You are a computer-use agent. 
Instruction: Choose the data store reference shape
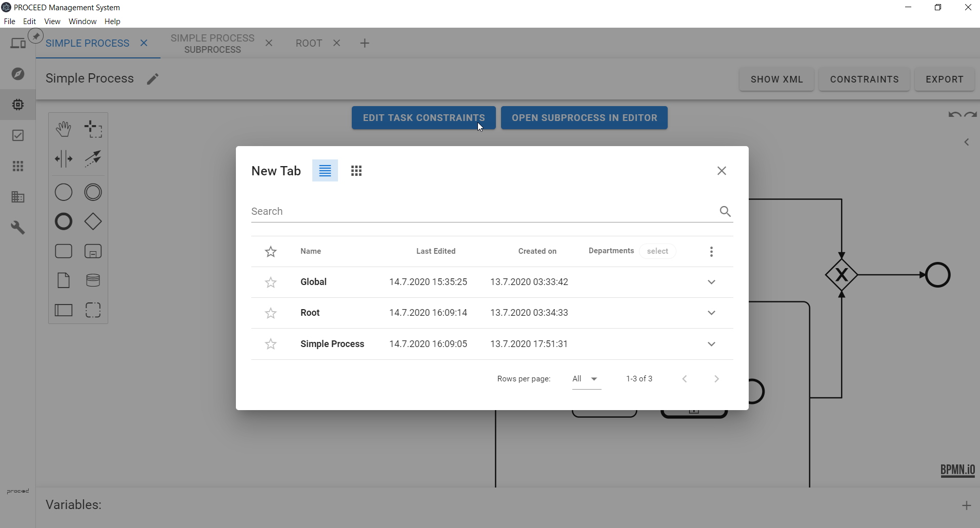click(x=93, y=280)
